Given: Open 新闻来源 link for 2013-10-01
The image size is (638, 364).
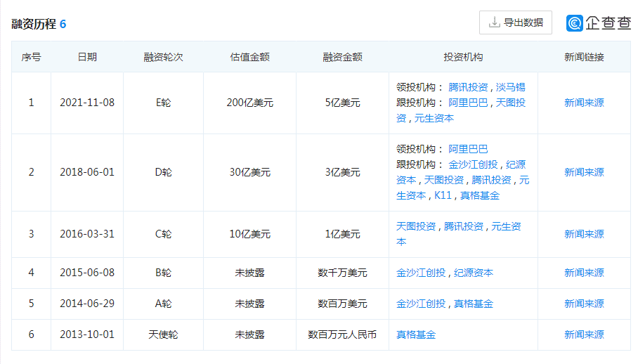Looking at the screenshot, I should (x=584, y=334).
